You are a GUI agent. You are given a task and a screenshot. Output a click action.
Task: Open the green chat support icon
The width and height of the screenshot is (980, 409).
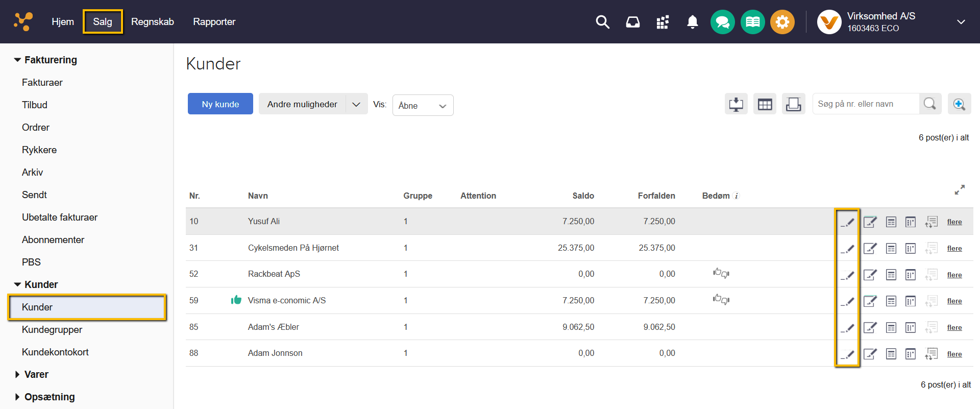point(722,22)
